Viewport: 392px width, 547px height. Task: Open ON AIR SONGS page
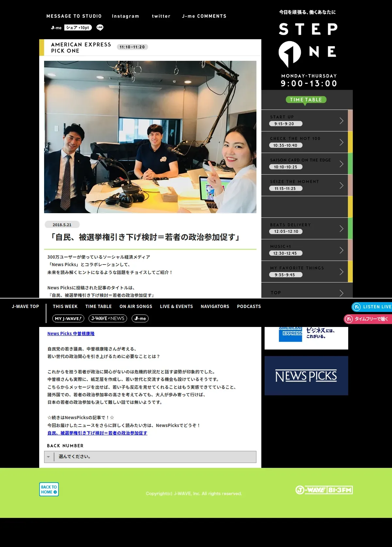coord(136,306)
